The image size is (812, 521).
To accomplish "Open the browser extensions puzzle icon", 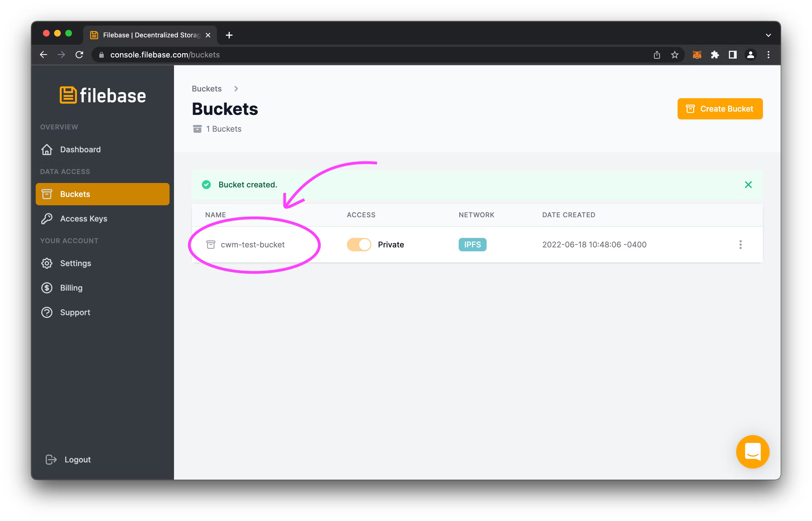I will point(715,54).
